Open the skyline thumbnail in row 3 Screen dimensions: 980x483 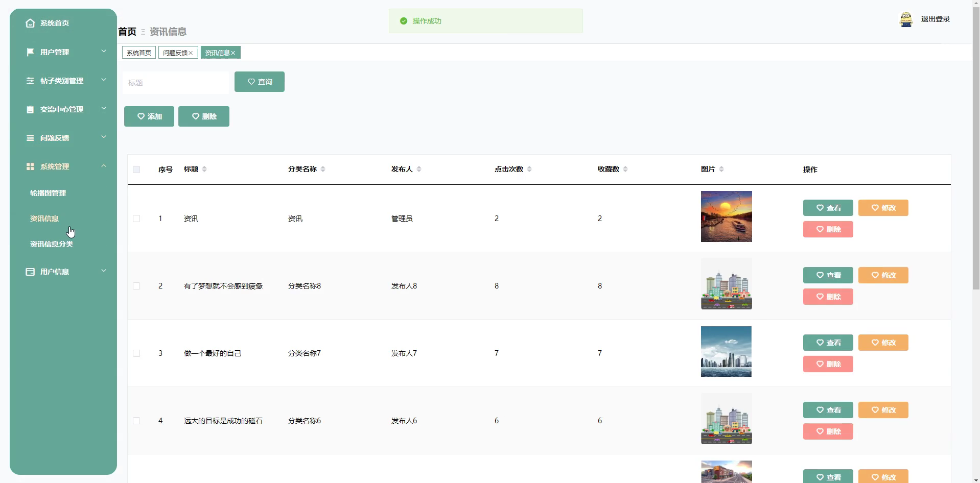click(x=726, y=351)
